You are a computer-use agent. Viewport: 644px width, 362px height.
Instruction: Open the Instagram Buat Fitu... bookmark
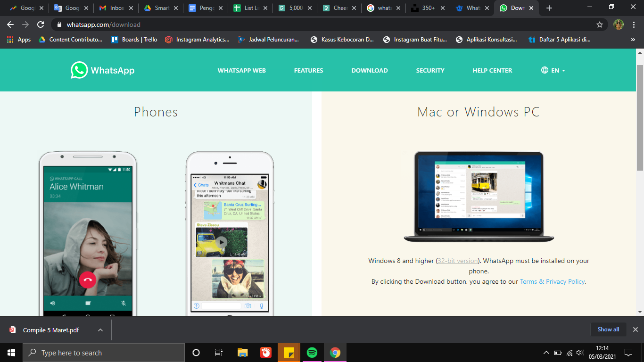pos(415,40)
